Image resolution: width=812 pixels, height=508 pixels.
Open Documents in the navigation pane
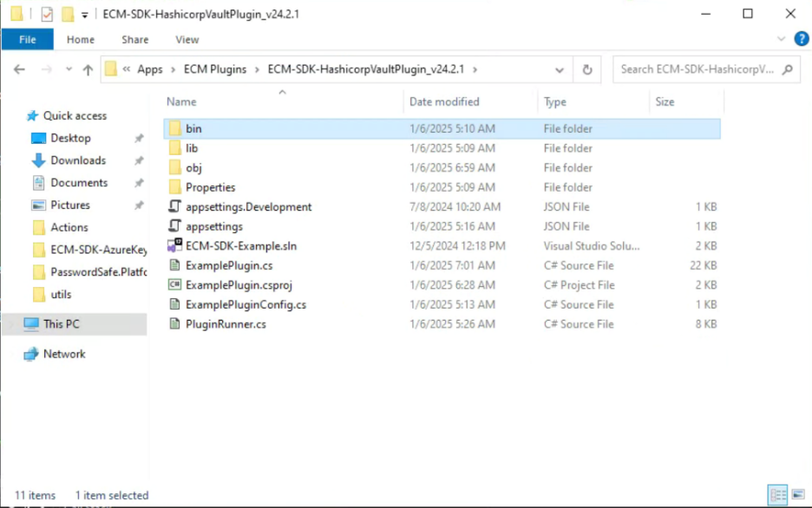click(79, 183)
